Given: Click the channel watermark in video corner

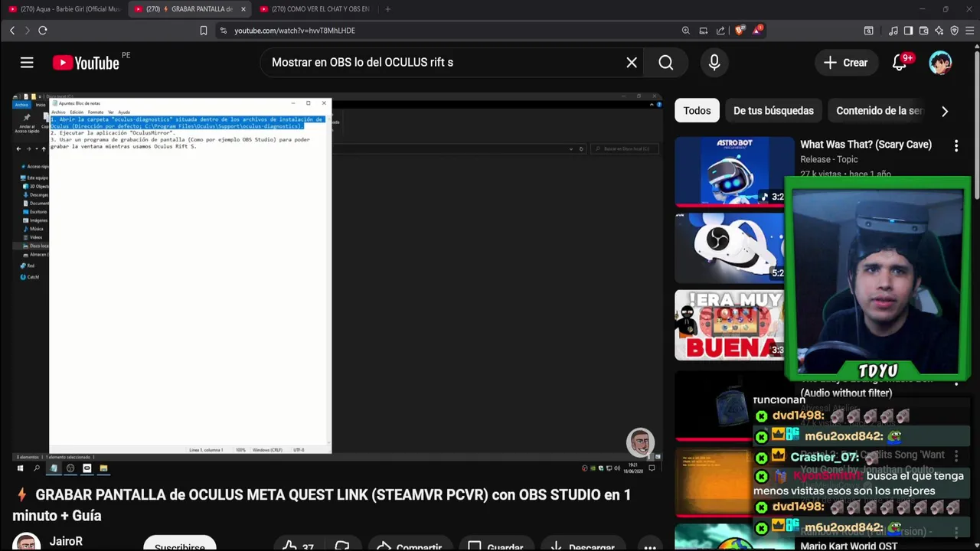Looking at the screenshot, I should click(x=640, y=442).
